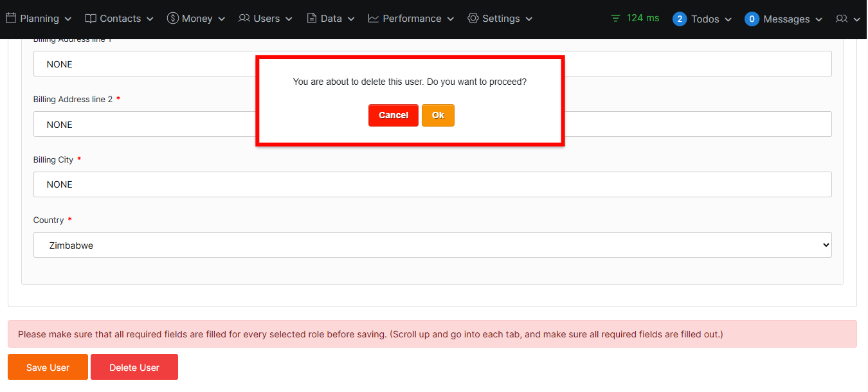Click the blue Messages count badge
Viewport: 868px width, 392px height.
click(752, 19)
